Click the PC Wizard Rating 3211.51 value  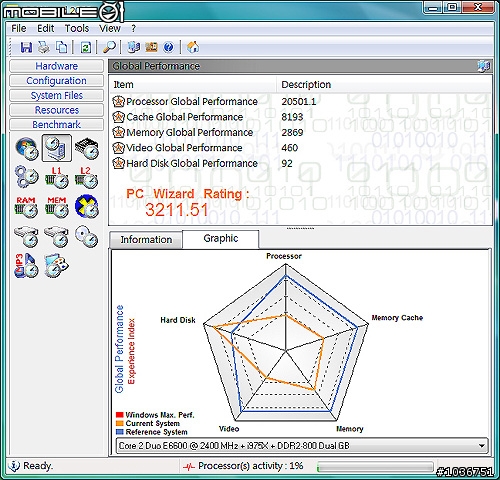(177, 210)
